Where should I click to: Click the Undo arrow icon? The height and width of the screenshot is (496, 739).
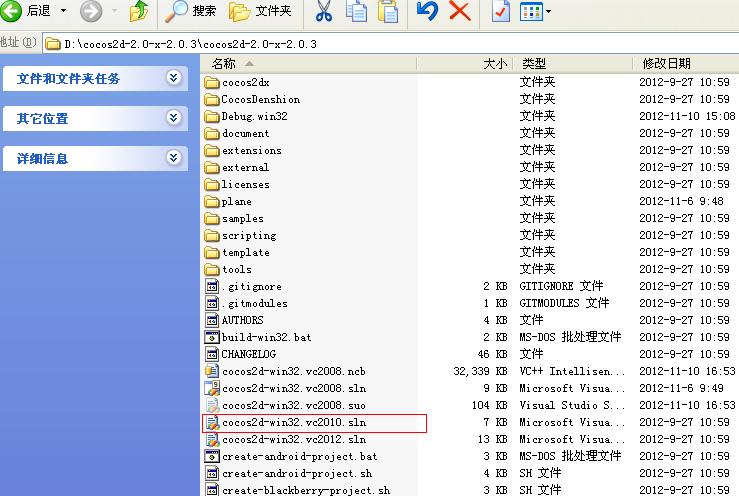point(428,10)
